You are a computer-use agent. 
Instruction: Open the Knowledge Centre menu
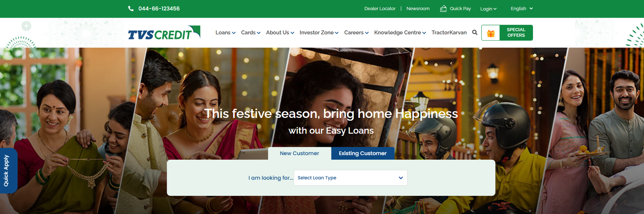click(400, 33)
